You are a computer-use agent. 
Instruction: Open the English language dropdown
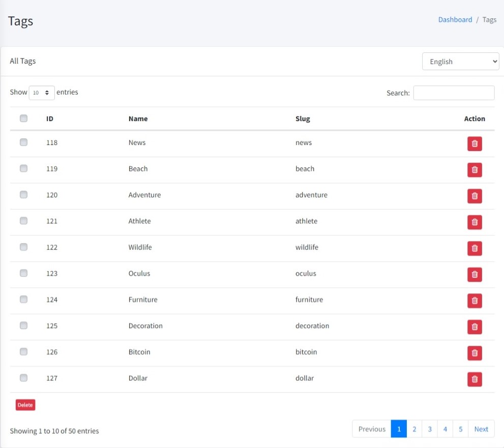460,62
